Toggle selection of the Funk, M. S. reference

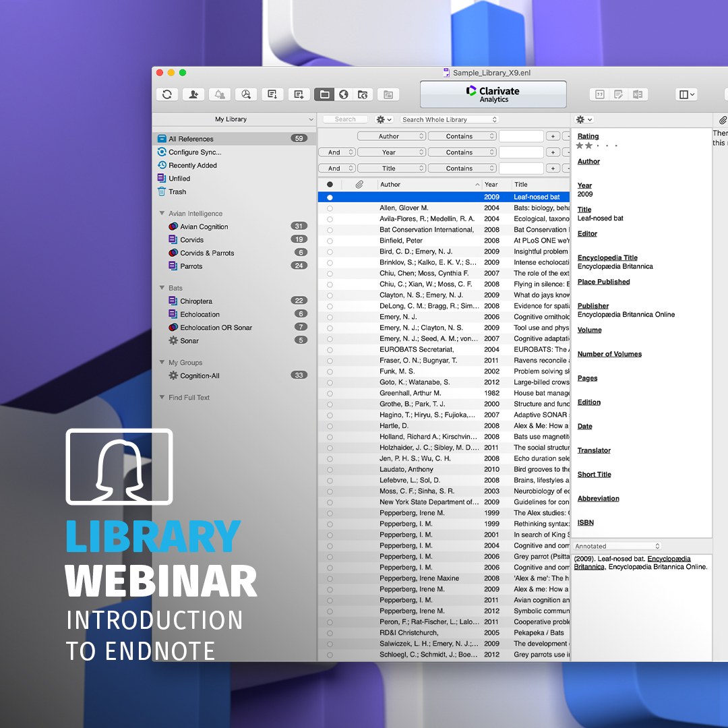[x=330, y=370]
